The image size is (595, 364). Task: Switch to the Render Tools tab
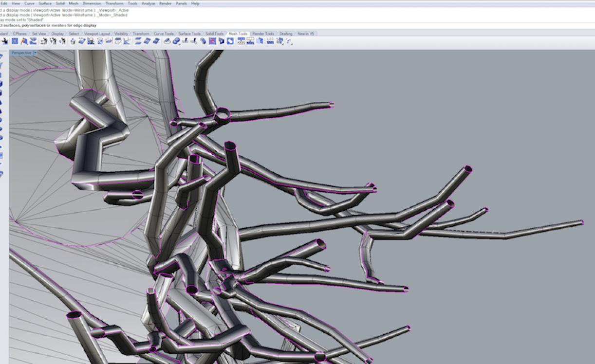(x=263, y=34)
